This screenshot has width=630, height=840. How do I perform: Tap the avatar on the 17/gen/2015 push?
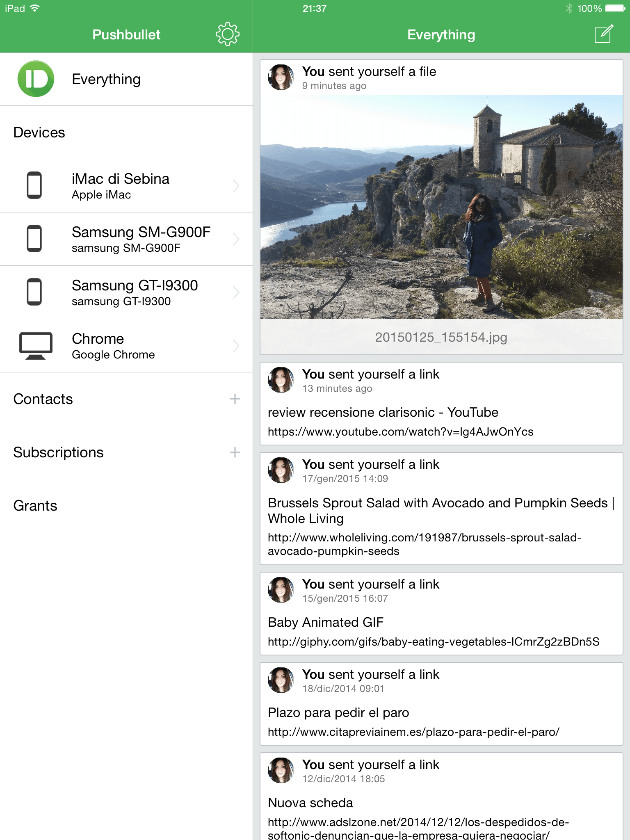(x=281, y=470)
